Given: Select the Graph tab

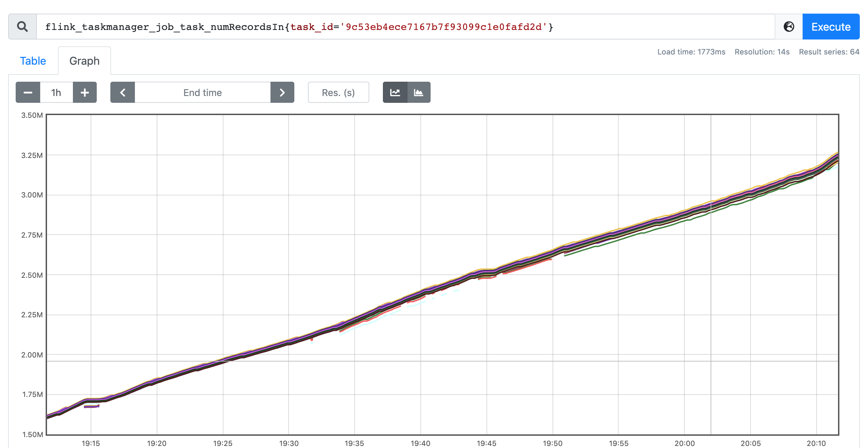Looking at the screenshot, I should (84, 61).
